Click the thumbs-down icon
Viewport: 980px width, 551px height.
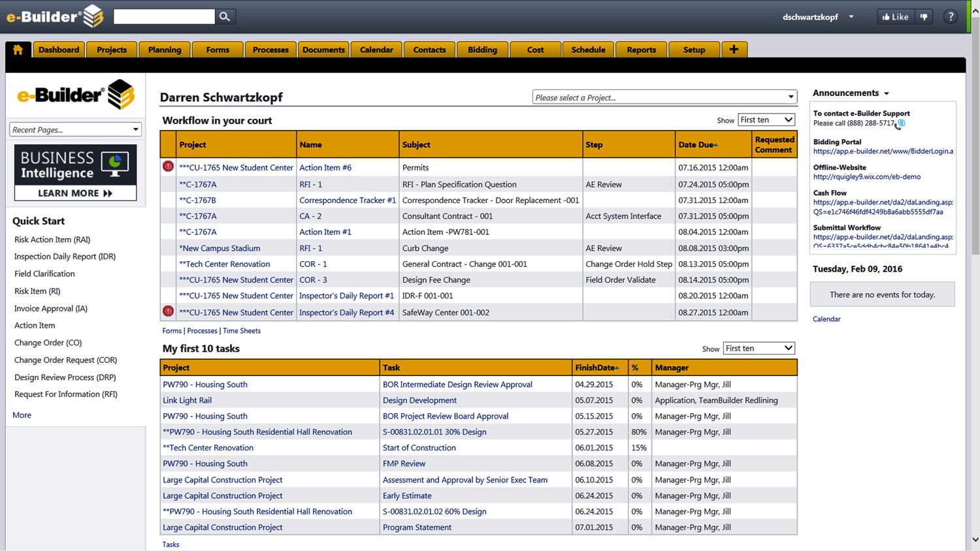[924, 17]
